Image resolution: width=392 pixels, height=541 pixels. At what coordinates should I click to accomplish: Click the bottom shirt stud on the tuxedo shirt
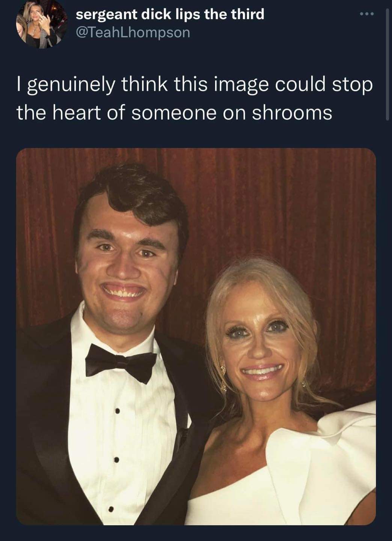point(111,509)
